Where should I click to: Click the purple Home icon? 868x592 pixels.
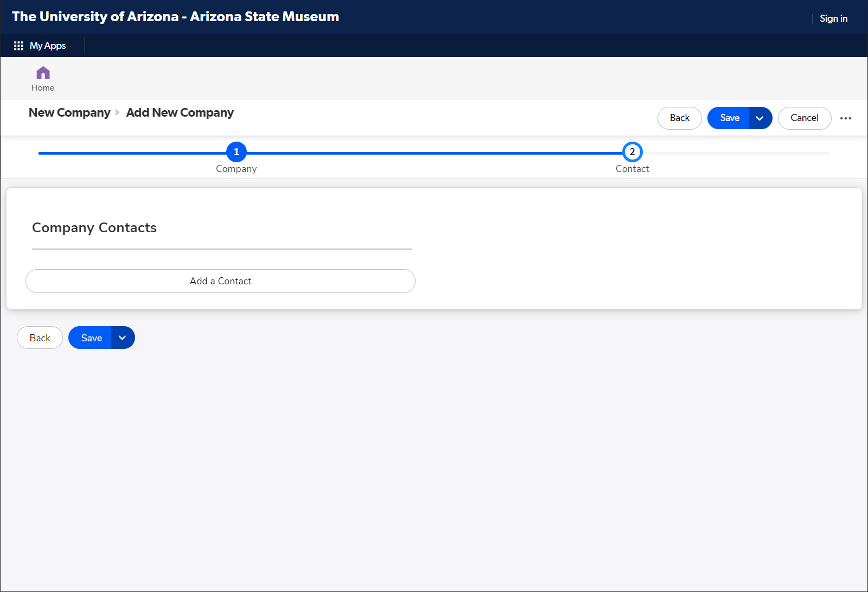[x=43, y=73]
